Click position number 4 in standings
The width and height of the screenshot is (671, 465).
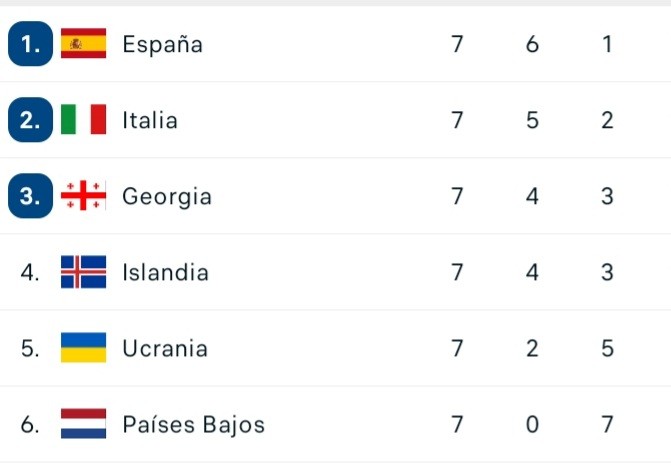29,272
